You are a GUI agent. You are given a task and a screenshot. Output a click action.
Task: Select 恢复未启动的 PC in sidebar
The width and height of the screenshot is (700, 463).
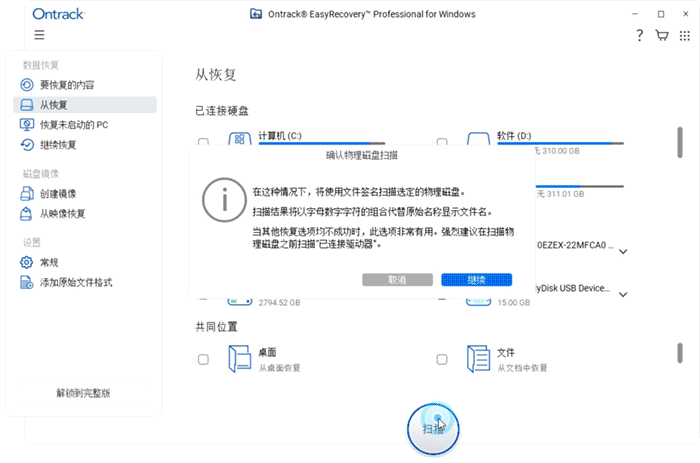pyautogui.click(x=85, y=125)
